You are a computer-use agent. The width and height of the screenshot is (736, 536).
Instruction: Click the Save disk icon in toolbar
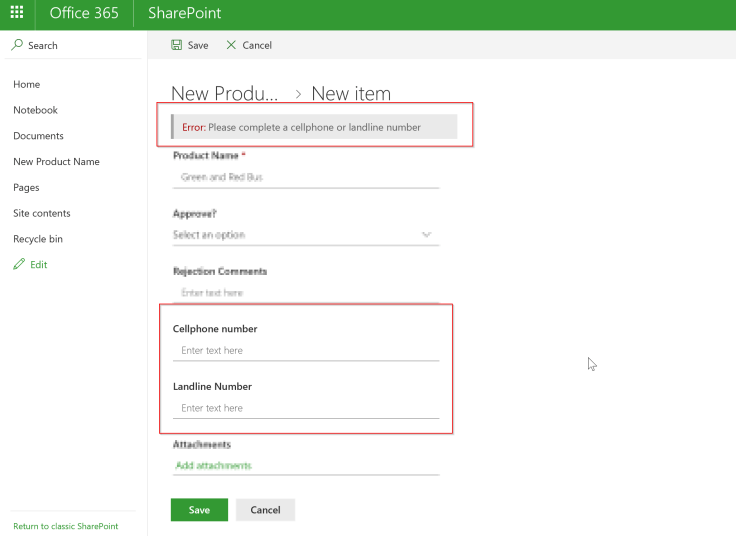tap(177, 45)
